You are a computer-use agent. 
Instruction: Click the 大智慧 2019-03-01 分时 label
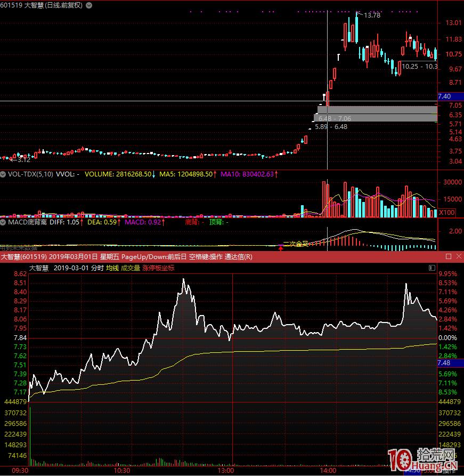67,268
